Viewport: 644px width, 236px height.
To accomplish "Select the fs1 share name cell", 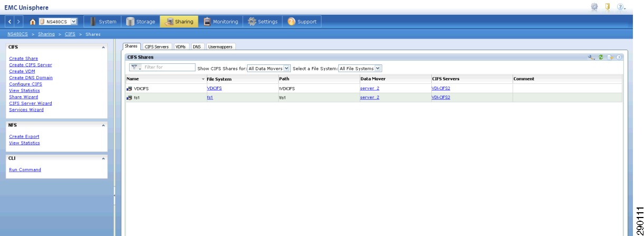I will pos(136,97).
